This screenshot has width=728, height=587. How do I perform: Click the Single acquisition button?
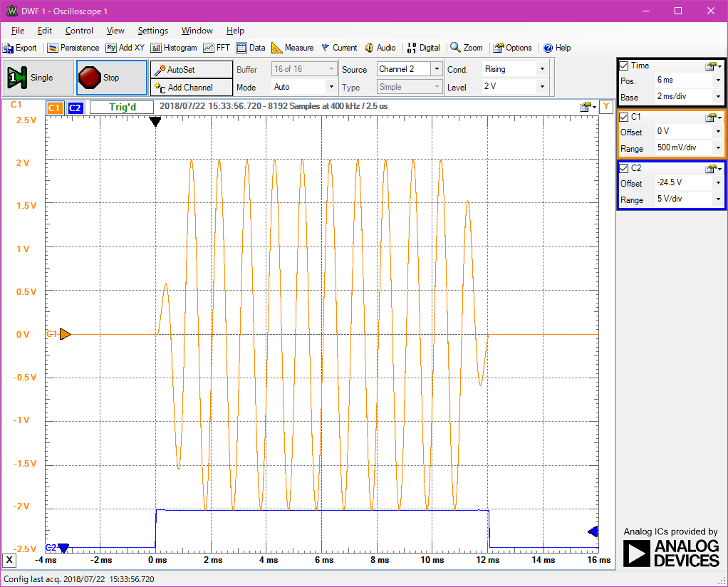tap(38, 78)
